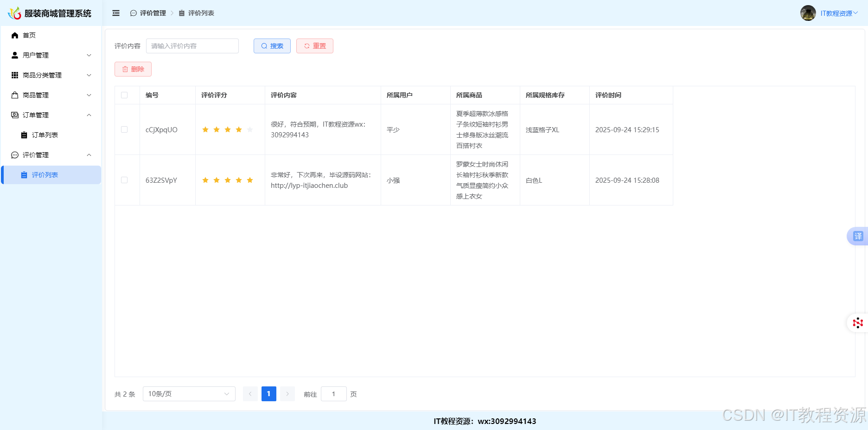Click the 删除 delete button
Screen dimensions: 868x430
click(133, 69)
